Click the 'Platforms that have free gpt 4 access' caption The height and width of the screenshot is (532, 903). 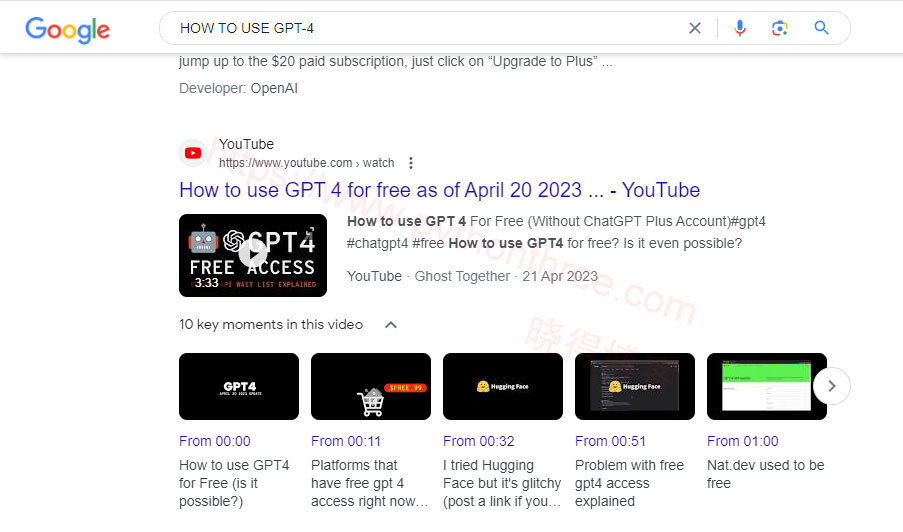pos(370,483)
